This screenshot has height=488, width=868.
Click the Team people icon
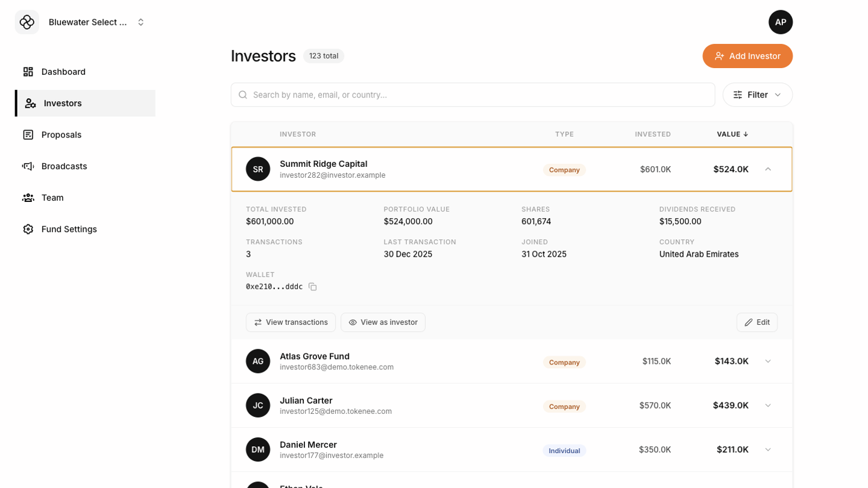click(28, 198)
